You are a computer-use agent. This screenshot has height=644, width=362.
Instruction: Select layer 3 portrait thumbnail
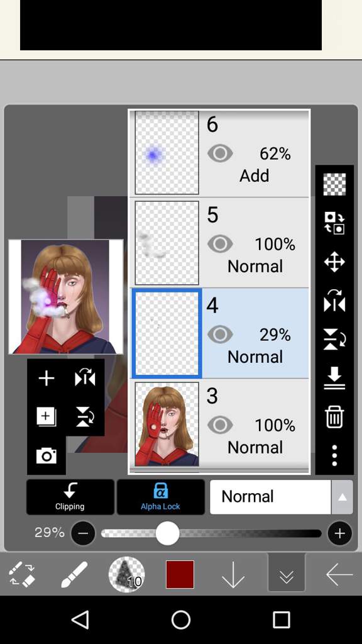167,425
